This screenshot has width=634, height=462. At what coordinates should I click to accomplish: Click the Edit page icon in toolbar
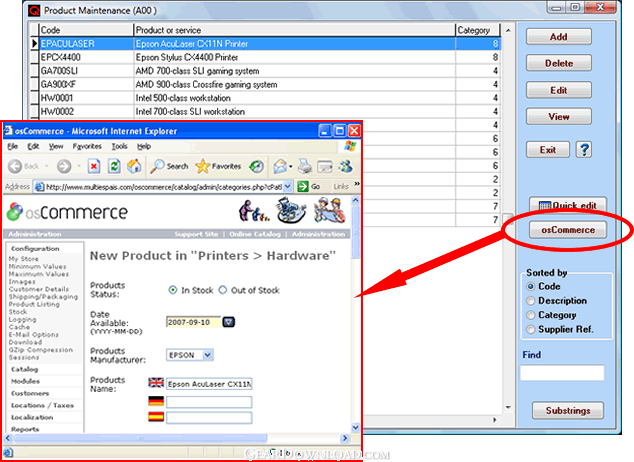coord(325,166)
